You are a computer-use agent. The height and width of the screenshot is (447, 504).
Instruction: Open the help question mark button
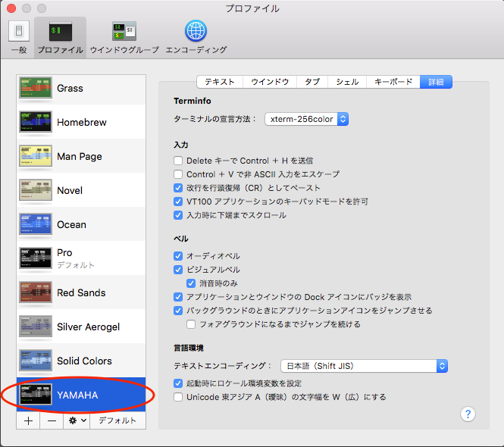point(468,414)
